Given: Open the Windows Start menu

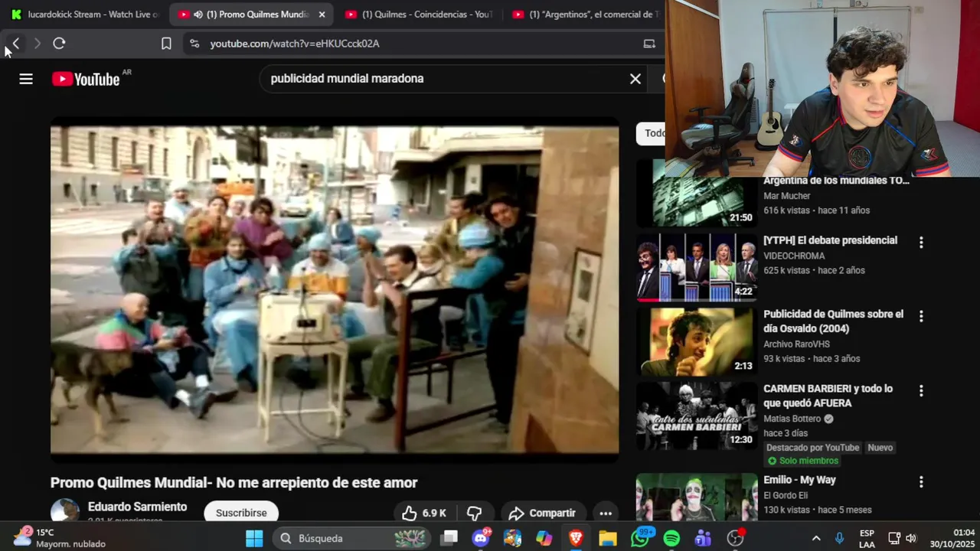Looking at the screenshot, I should 254,538.
